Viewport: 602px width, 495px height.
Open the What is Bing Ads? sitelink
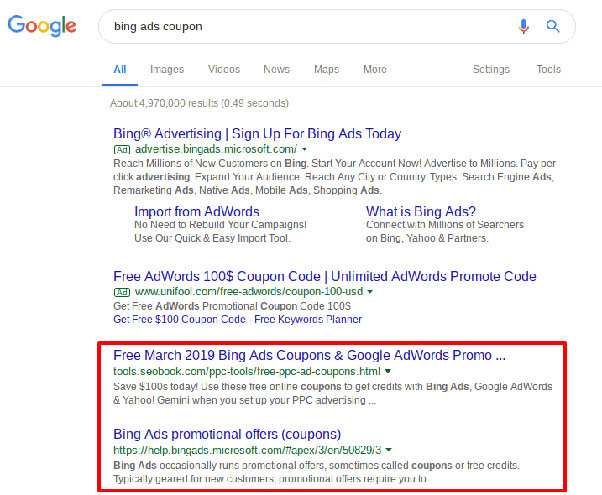pos(421,211)
